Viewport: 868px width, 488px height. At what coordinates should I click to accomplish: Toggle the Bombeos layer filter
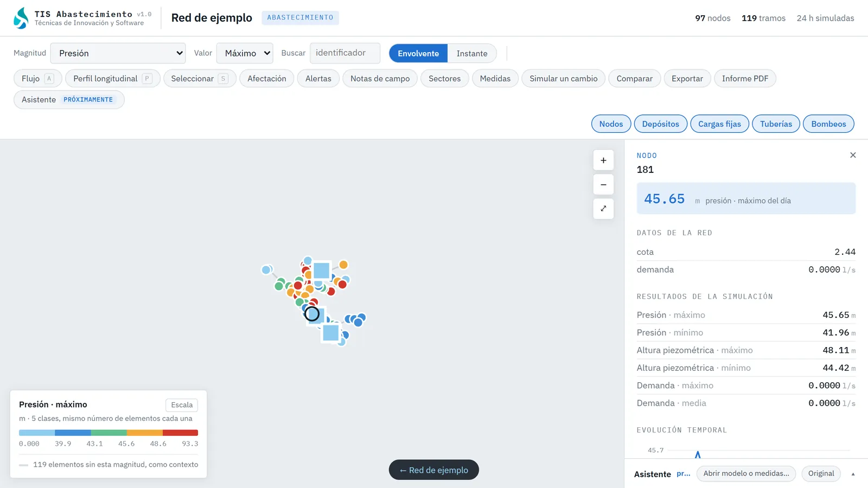[x=829, y=124]
